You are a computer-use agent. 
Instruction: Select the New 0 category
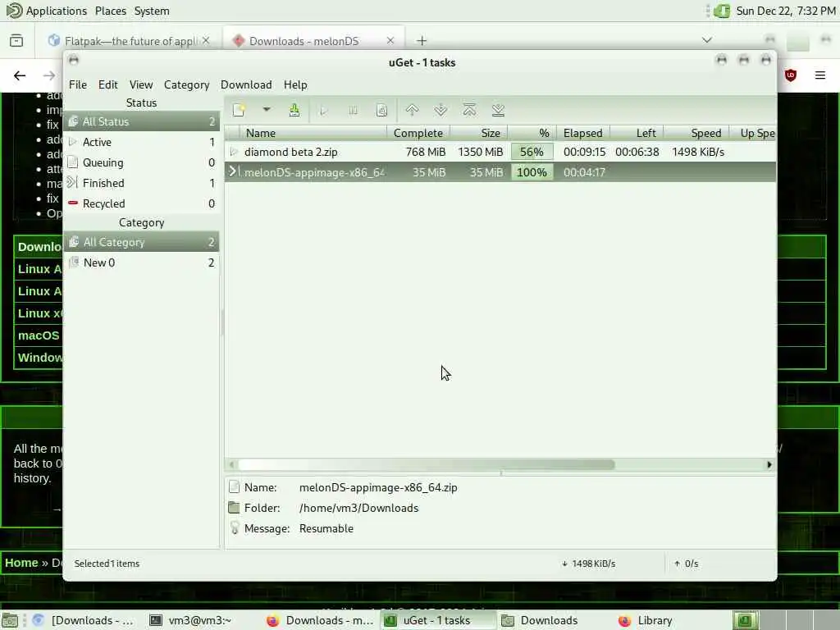(x=141, y=262)
